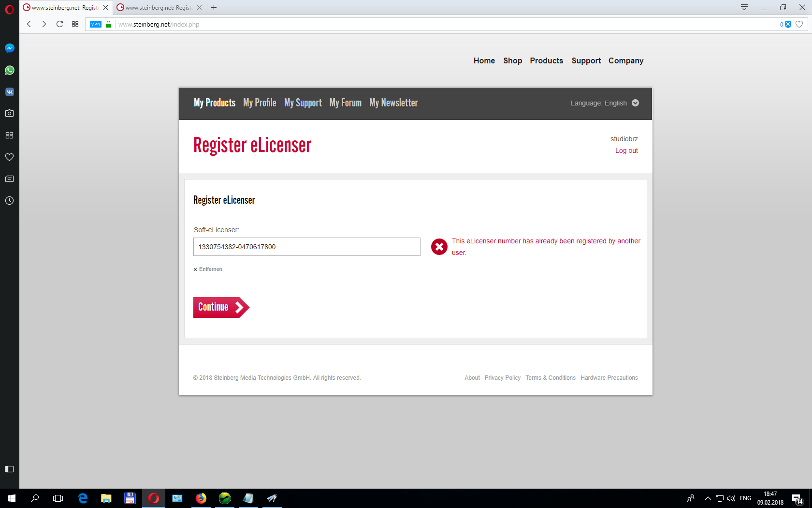
Task: Expand the Language: English dropdown
Action: pyautogui.click(x=605, y=103)
